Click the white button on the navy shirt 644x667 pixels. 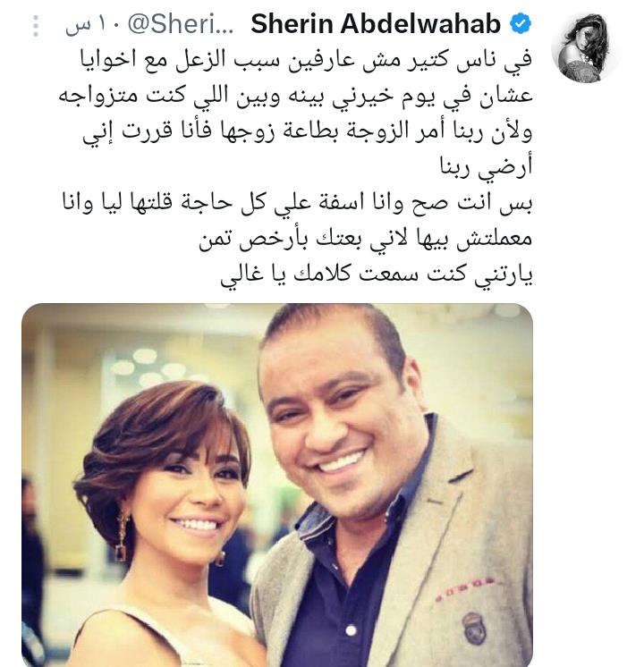pyautogui.click(x=351, y=630)
